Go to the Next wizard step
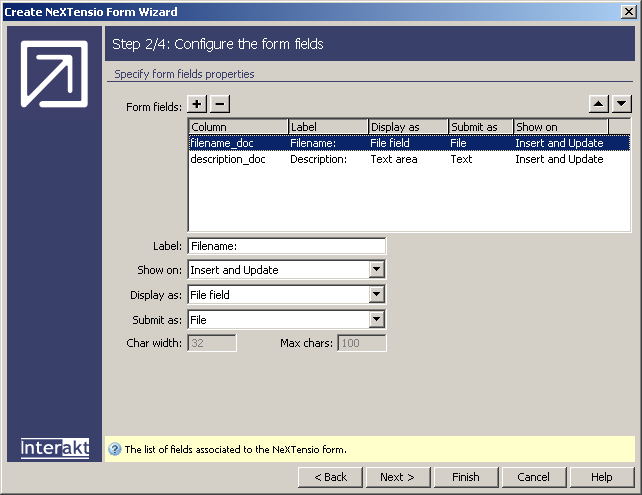Image resolution: width=642 pixels, height=495 pixels. [397, 477]
